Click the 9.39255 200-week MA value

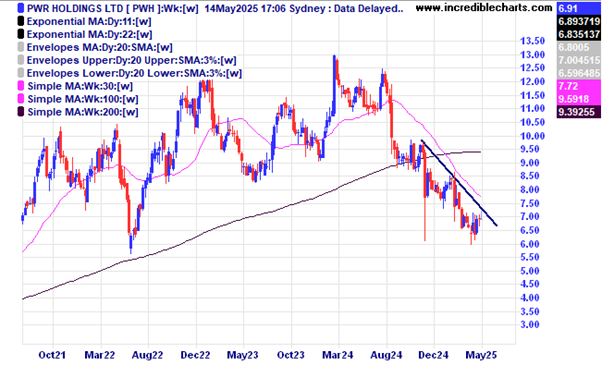pyautogui.click(x=579, y=112)
